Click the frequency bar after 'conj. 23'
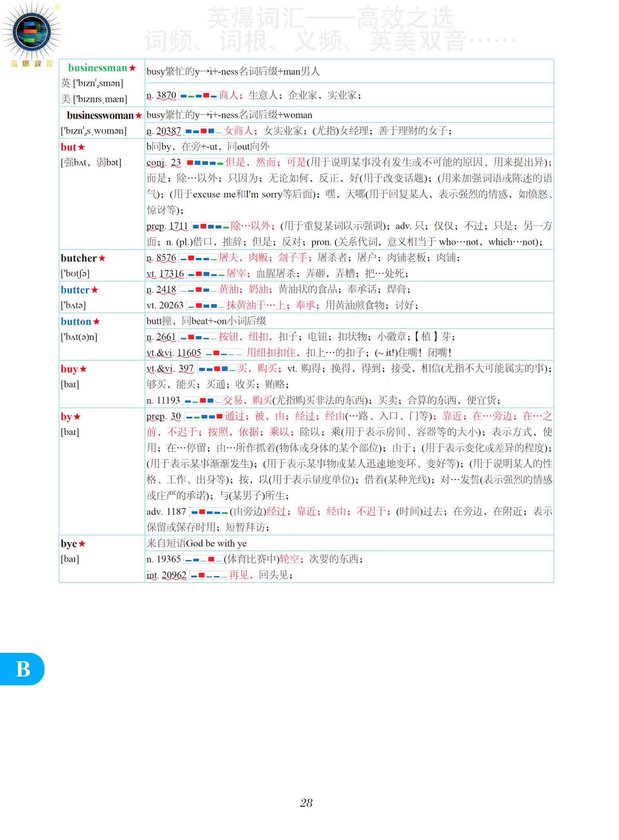The width and height of the screenshot is (619, 840). [205, 163]
